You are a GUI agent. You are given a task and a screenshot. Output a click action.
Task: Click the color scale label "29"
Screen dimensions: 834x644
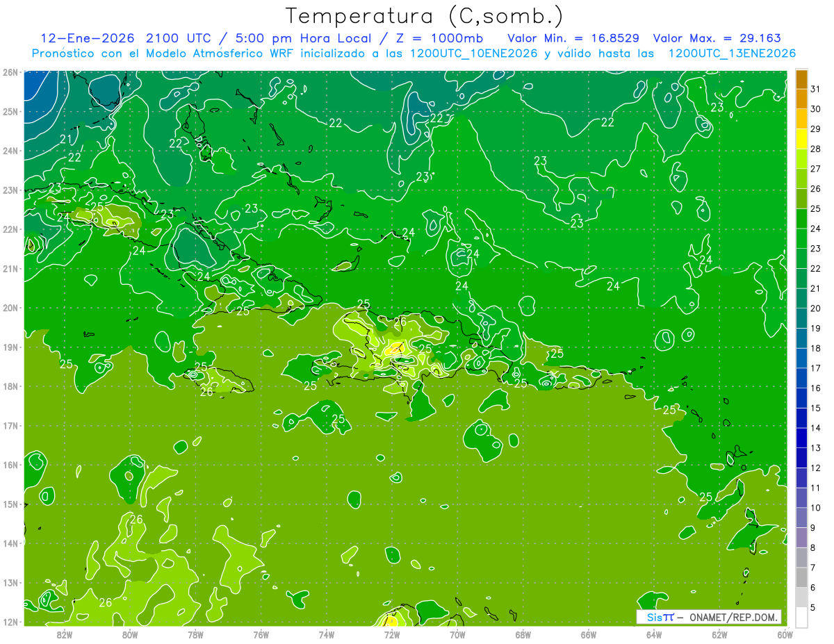816,129
